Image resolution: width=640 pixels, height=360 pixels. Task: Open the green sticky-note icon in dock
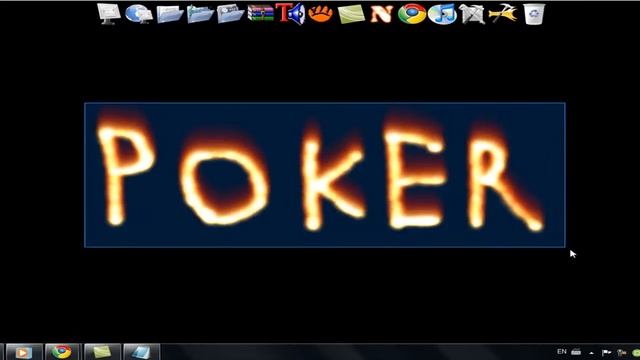[x=351, y=14]
